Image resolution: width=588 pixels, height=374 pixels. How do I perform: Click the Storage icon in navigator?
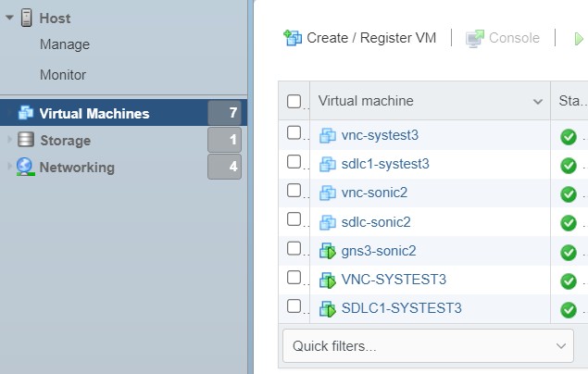point(25,140)
